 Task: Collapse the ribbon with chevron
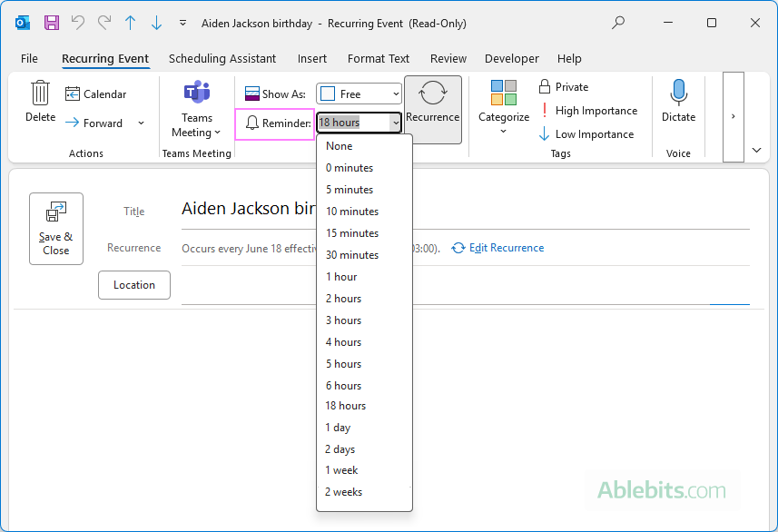[756, 150]
